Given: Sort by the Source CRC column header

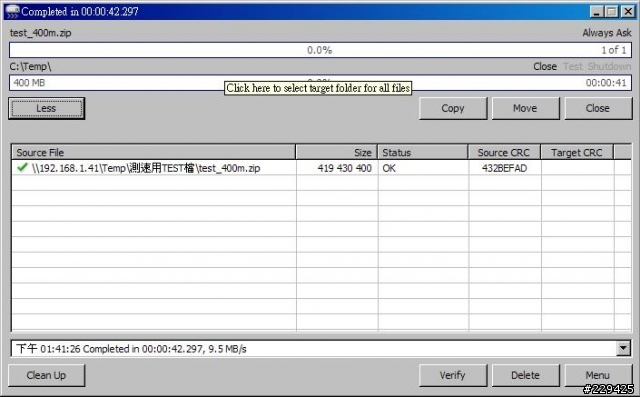Looking at the screenshot, I should [504, 153].
